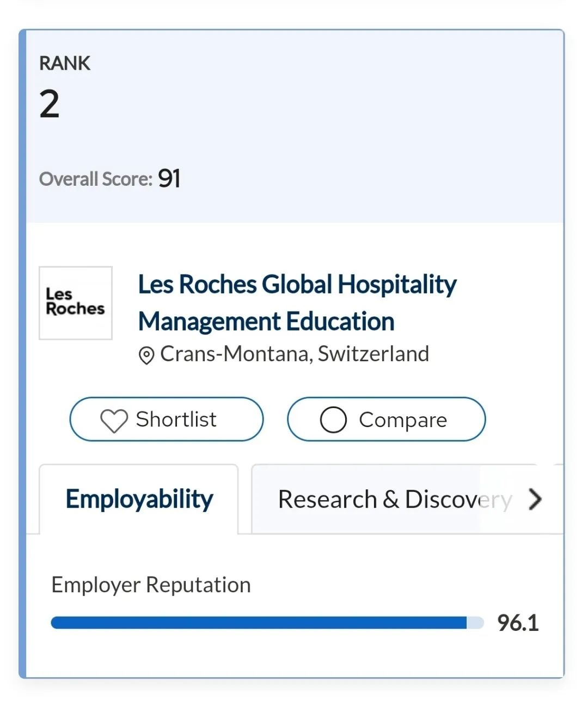Viewport: 588px width, 705px height.
Task: Click the Crans-Montana, Switzerland location text
Action: click(294, 354)
